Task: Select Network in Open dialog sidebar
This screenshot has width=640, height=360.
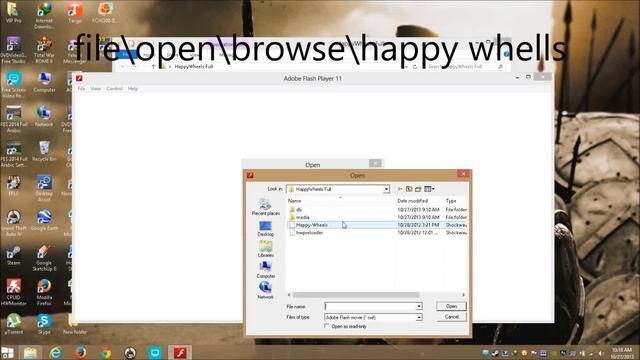Action: click(x=265, y=291)
